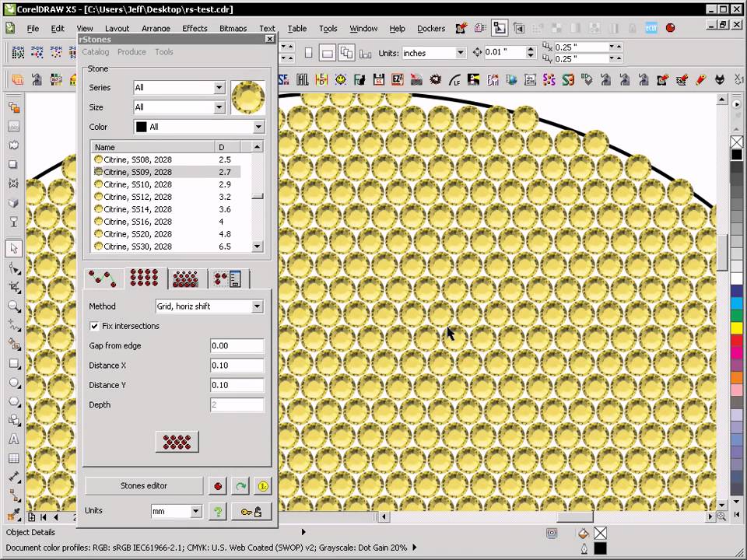Open the Method dropdown
747x560 pixels.
(258, 306)
